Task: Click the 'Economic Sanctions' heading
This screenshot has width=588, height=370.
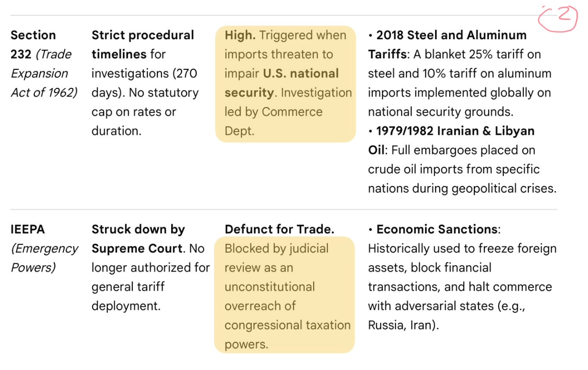Action: [437, 229]
